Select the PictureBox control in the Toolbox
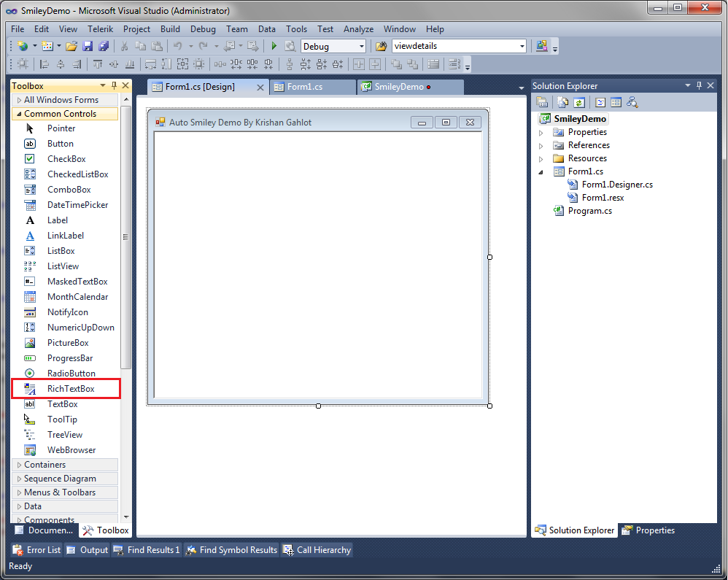This screenshot has height=580, width=728. click(x=66, y=342)
